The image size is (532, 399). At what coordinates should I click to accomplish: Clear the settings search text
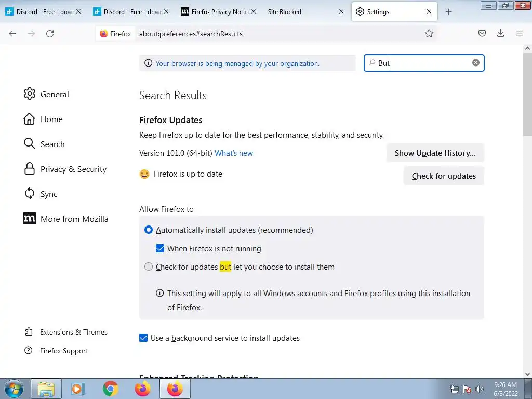tap(476, 63)
